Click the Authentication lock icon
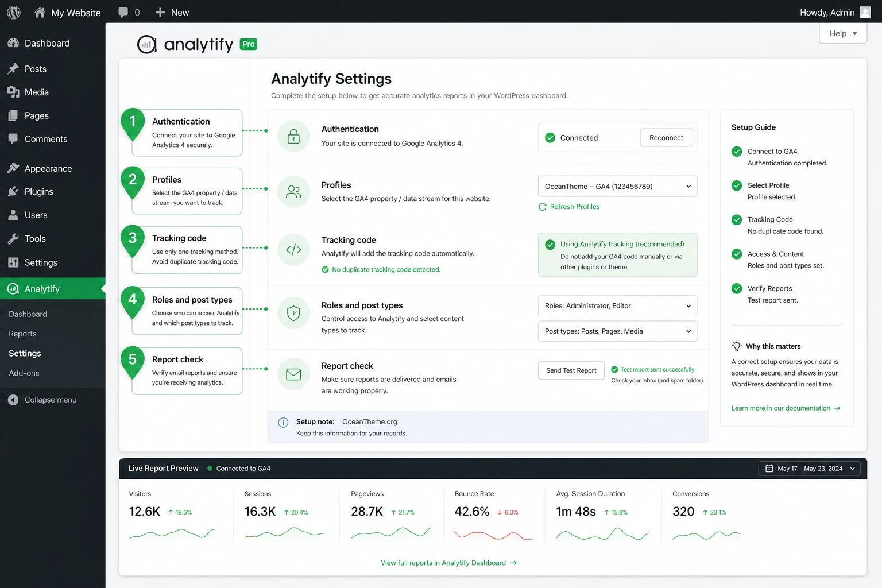The width and height of the screenshot is (882, 588). click(293, 136)
